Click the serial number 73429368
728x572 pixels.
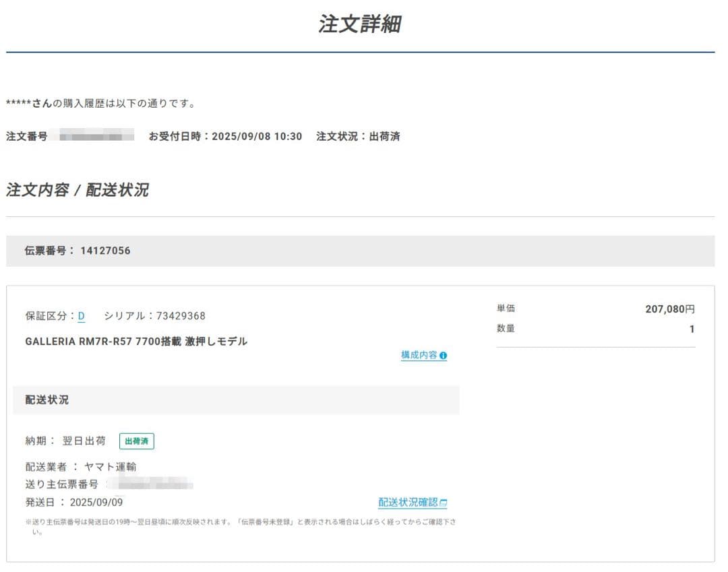[181, 316]
